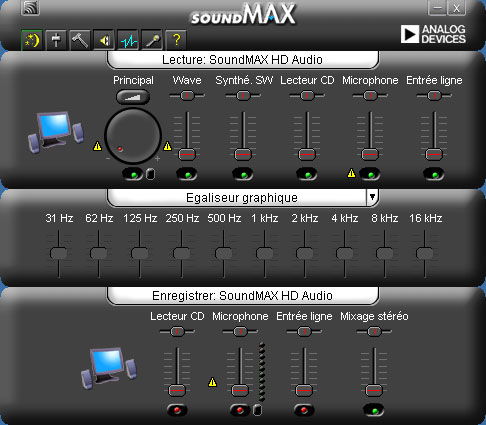The height and width of the screenshot is (425, 486).
Task: Click the Synthé. SW balance slider
Action: pyautogui.click(x=243, y=96)
